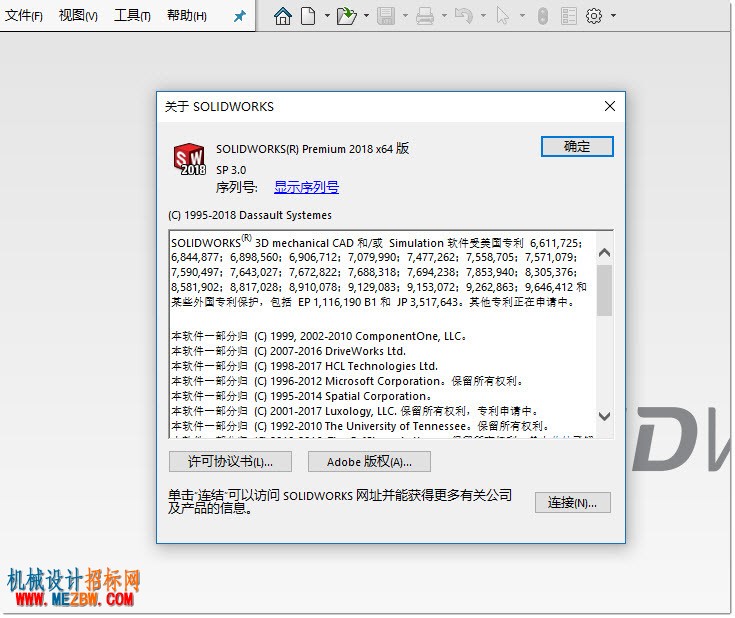The width and height of the screenshot is (735, 618).
Task: Expand the Save dropdown arrow
Action: (x=405, y=16)
